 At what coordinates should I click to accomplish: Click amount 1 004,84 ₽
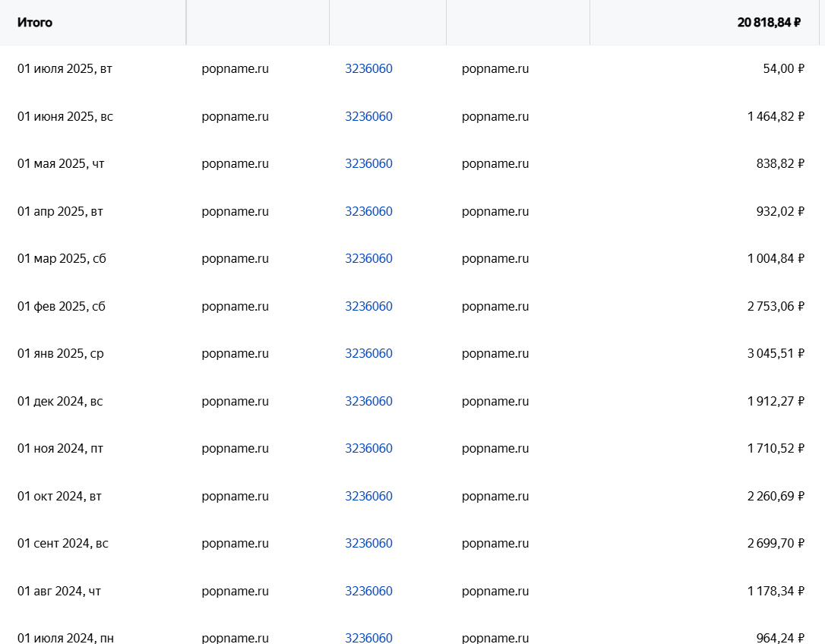tap(776, 259)
